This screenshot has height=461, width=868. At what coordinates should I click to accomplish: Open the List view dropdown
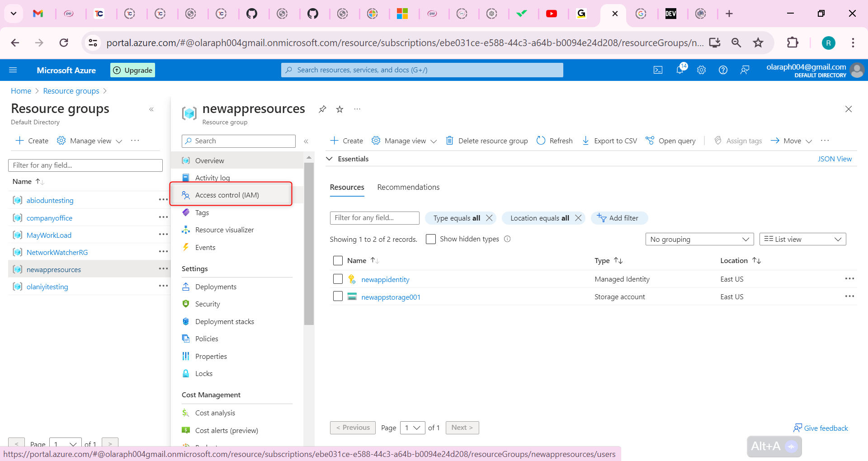click(803, 239)
